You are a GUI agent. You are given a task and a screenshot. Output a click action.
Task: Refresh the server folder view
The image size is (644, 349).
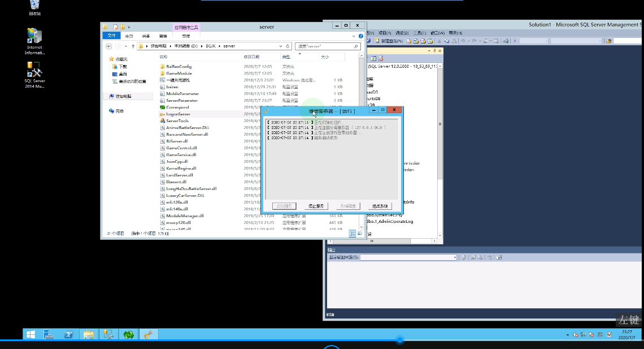[x=288, y=46]
